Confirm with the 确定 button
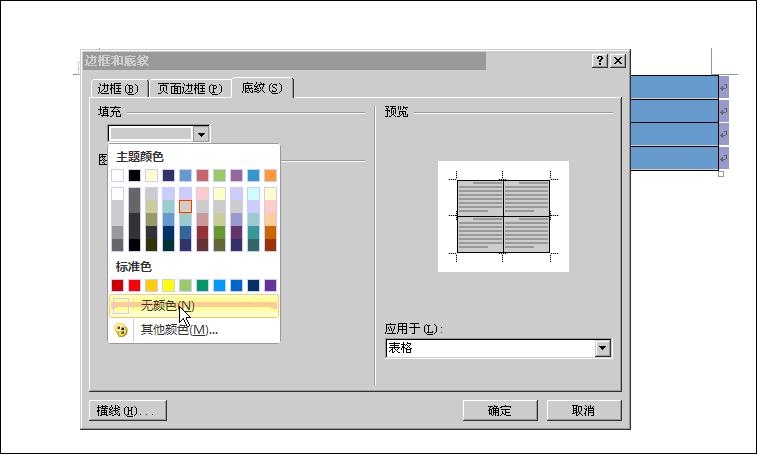The height and width of the screenshot is (454, 757). (x=500, y=411)
